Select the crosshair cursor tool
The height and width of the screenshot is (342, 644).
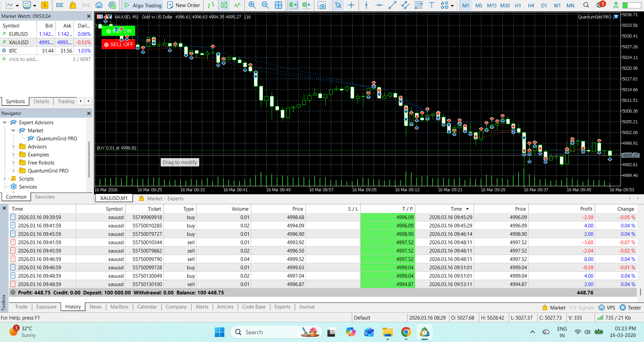(351, 5)
